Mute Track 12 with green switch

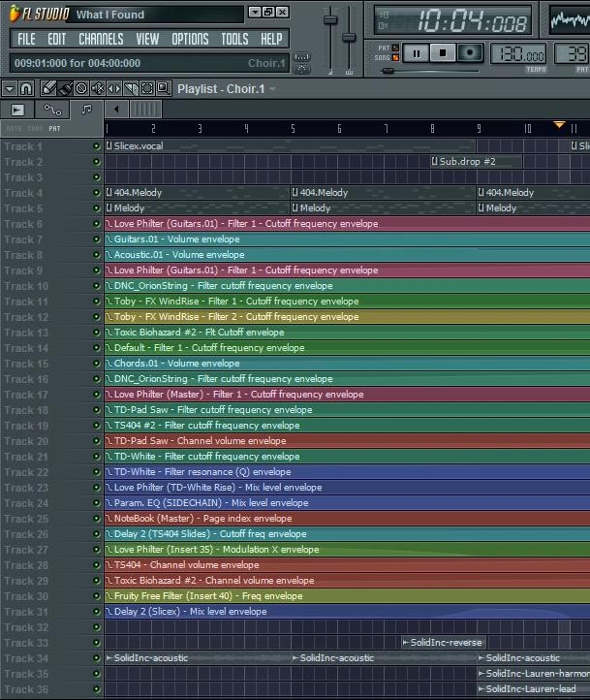(96, 317)
